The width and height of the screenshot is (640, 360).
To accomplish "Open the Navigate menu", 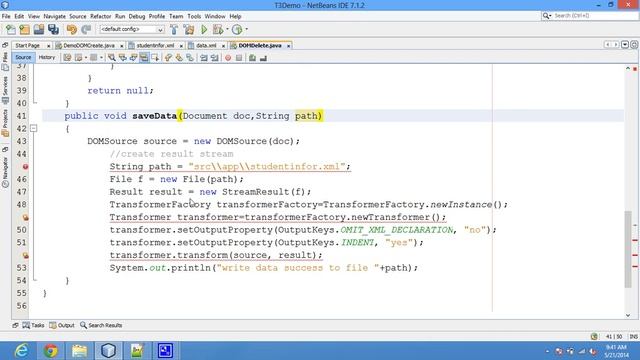I will click(54, 16).
